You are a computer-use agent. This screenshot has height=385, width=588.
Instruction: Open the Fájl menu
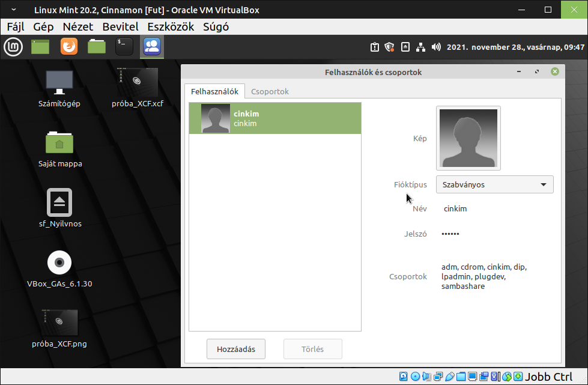tap(16, 27)
